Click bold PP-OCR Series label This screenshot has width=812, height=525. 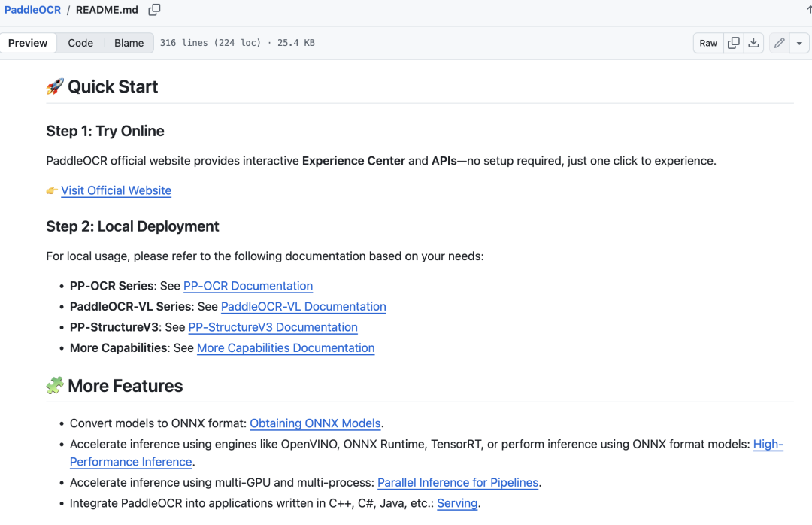point(112,286)
